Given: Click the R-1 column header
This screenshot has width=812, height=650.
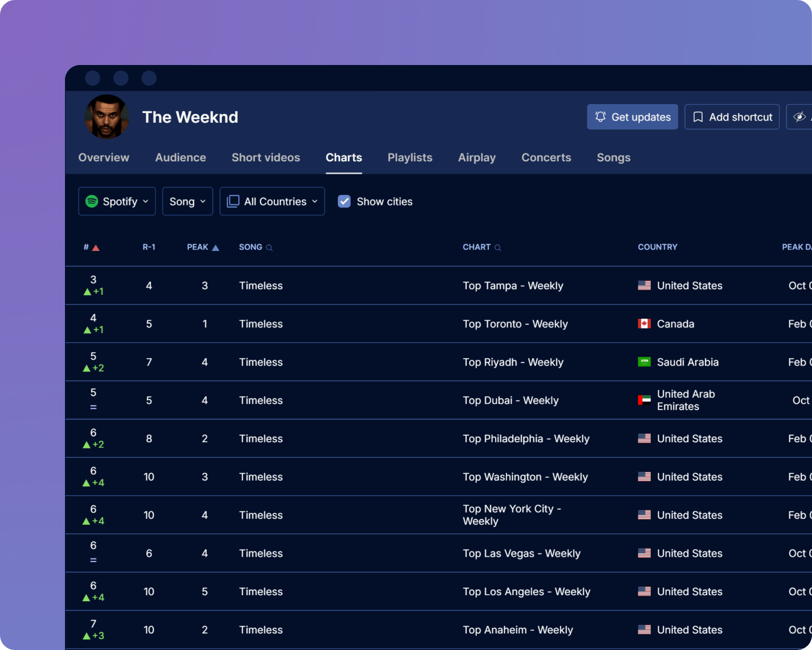Looking at the screenshot, I should (x=149, y=247).
